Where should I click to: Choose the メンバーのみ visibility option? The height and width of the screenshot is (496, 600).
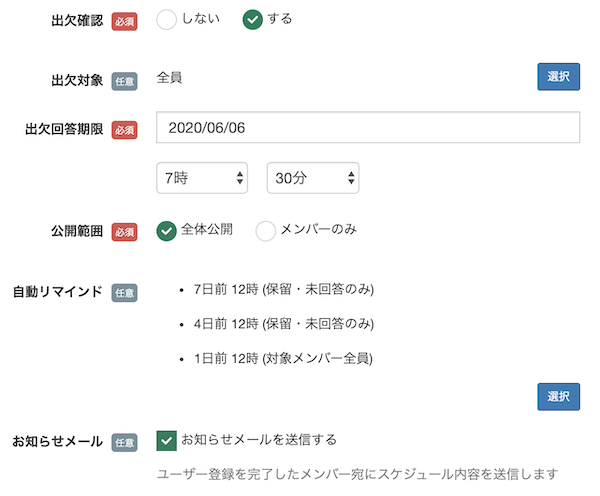click(266, 231)
